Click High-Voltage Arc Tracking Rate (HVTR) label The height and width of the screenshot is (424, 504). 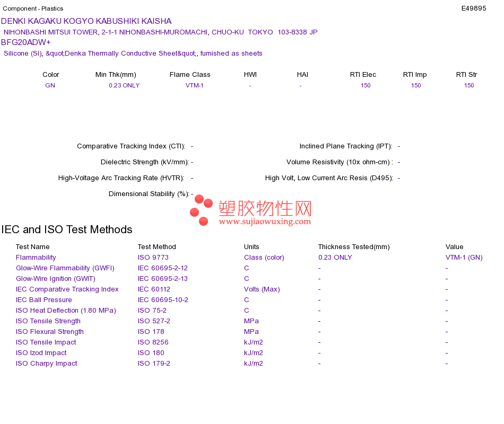pyautogui.click(x=121, y=178)
